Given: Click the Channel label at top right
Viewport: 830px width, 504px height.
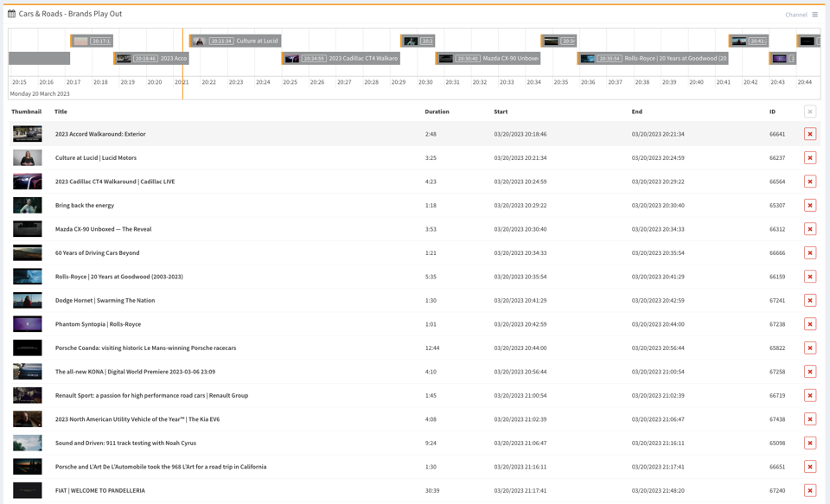Looking at the screenshot, I should tap(795, 15).
